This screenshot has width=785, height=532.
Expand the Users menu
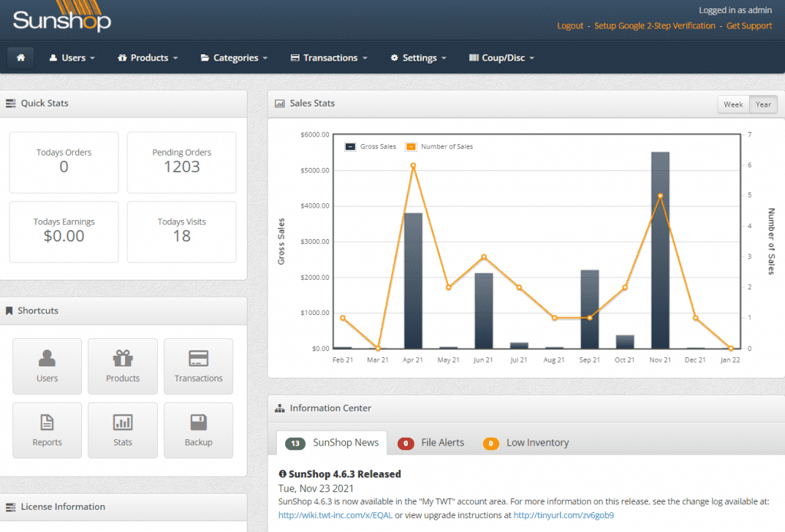(72, 57)
